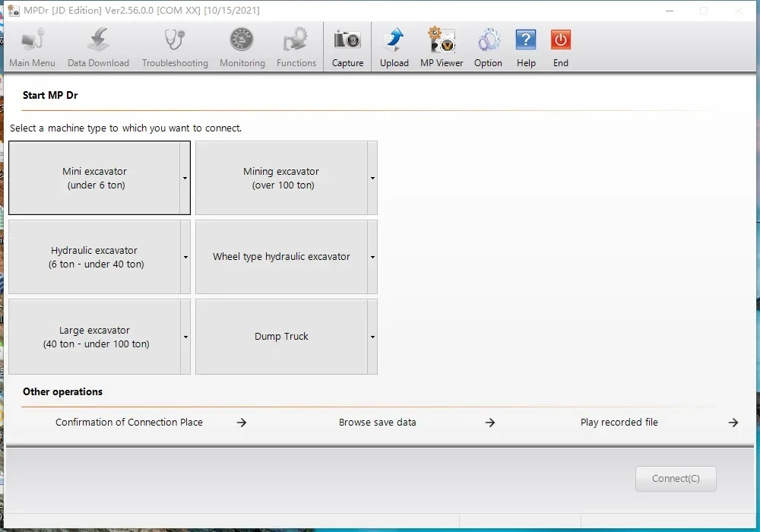Viewport: 760px width, 532px height.
Task: Open the Dump Truck model dropdown
Action: 372,337
